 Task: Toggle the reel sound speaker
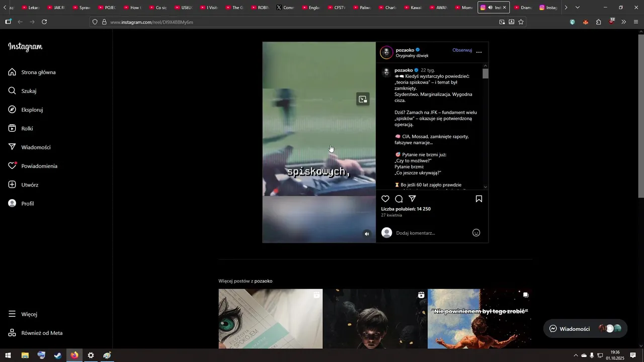pyautogui.click(x=367, y=234)
